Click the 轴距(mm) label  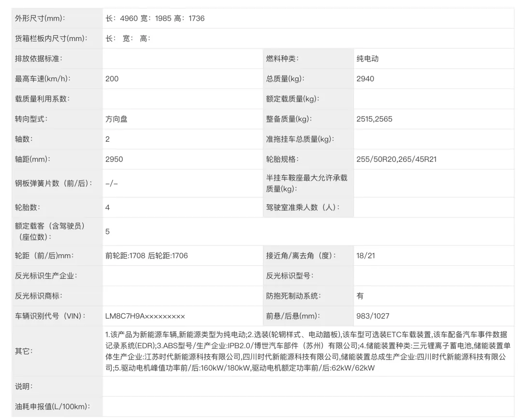pyautogui.click(x=32, y=159)
